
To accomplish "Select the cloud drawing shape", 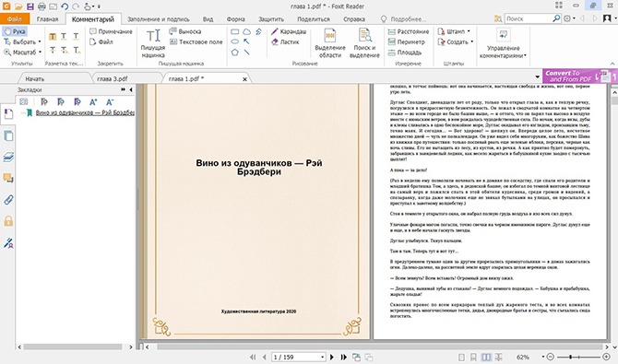I will point(246,31).
